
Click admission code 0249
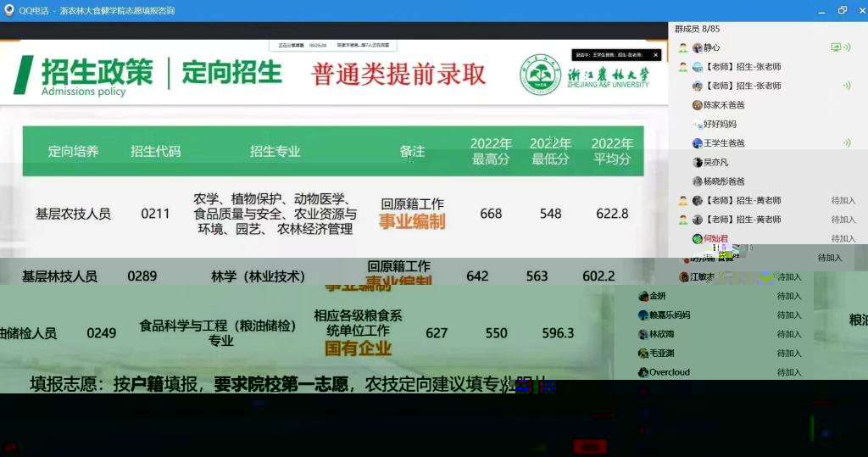click(x=102, y=333)
